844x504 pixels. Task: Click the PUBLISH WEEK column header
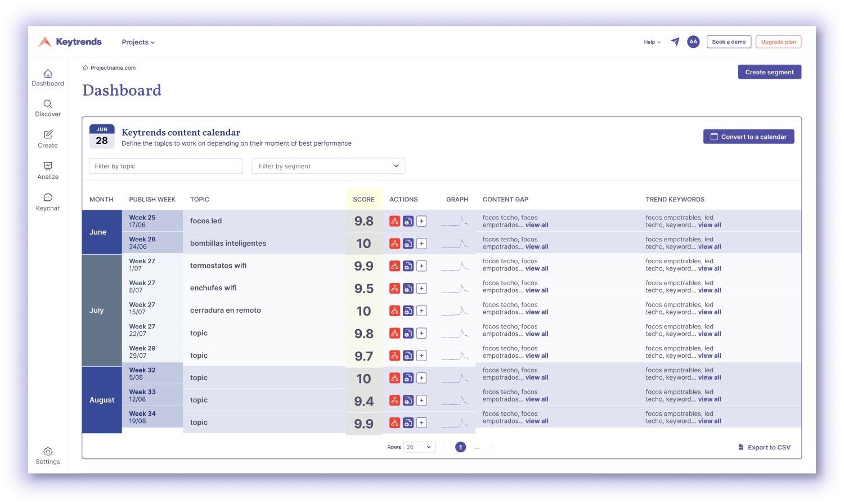152,199
